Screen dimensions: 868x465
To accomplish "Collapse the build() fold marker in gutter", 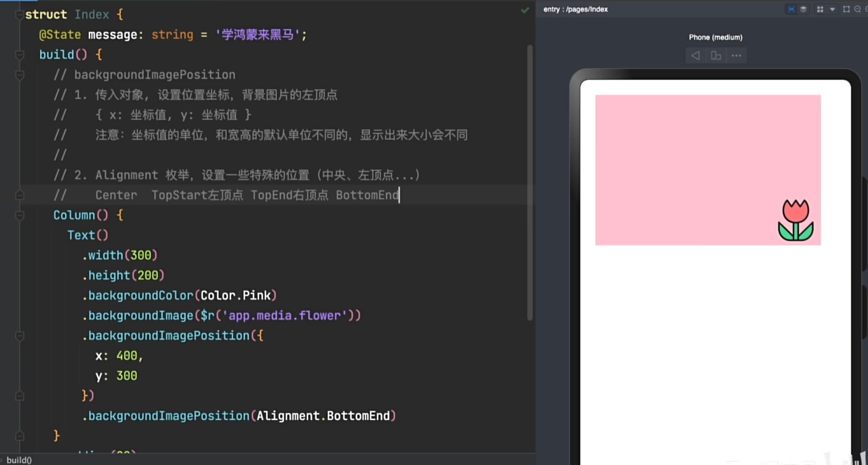I will click(20, 55).
